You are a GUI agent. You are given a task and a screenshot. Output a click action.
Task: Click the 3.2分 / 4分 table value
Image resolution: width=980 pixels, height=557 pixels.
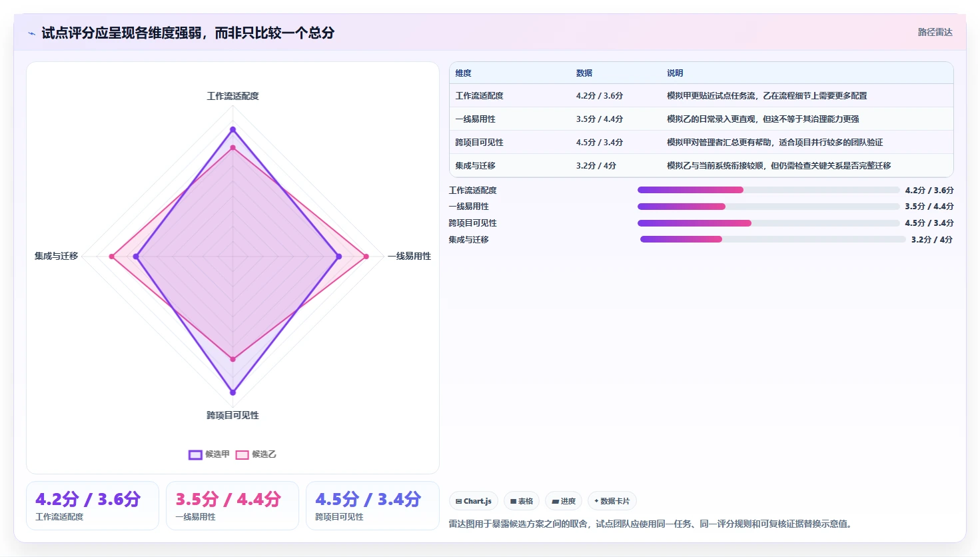596,166
